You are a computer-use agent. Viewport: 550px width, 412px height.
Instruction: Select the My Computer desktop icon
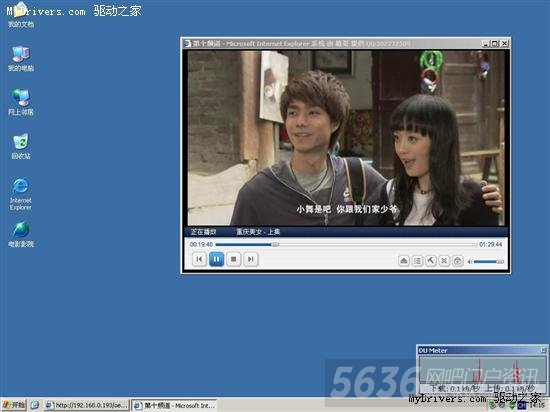point(21,59)
